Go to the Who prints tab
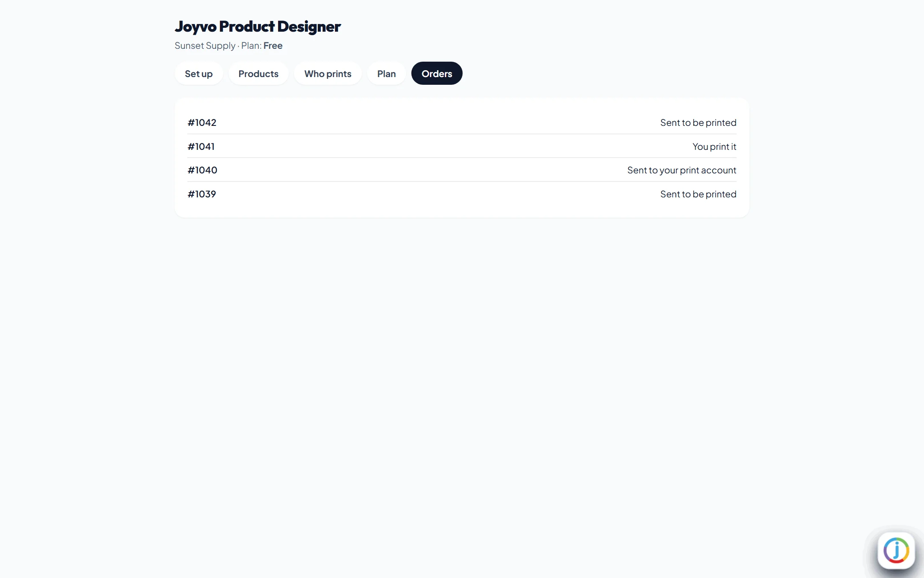Image resolution: width=924 pixels, height=578 pixels. [328, 74]
